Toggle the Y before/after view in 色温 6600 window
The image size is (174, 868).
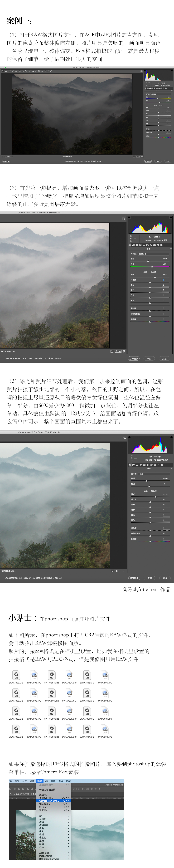point(112,351)
